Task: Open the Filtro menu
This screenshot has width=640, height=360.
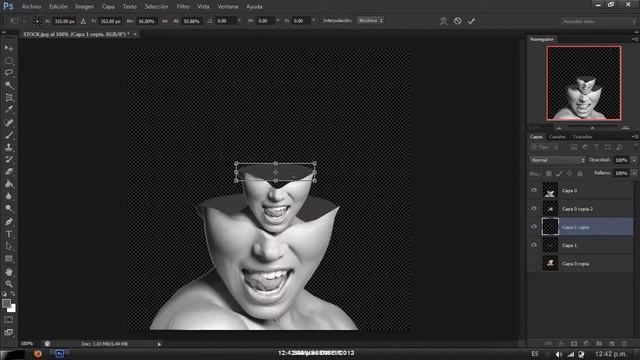Action: (183, 7)
